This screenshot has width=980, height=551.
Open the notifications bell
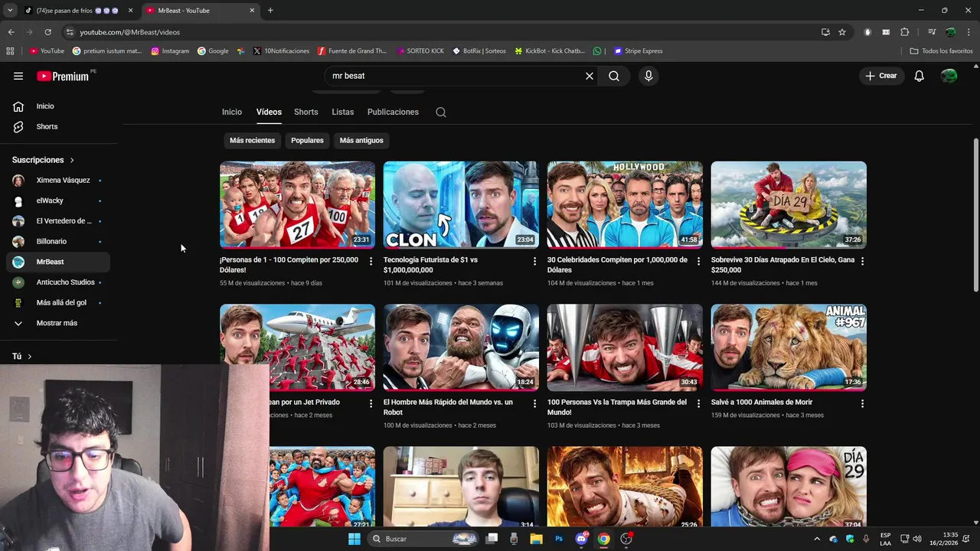point(919,76)
